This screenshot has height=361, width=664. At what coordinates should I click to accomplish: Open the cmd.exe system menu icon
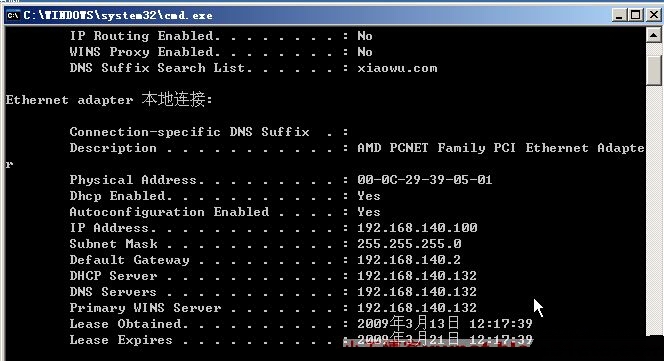12,16
